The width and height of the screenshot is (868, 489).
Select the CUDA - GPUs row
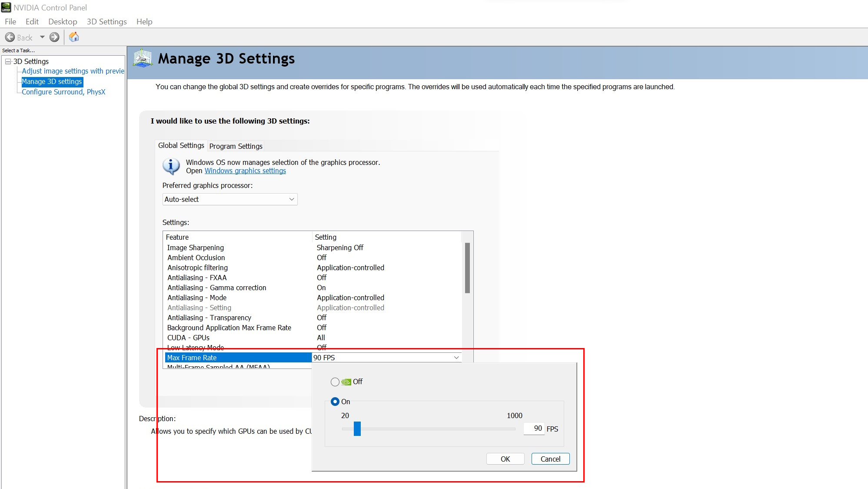click(313, 338)
